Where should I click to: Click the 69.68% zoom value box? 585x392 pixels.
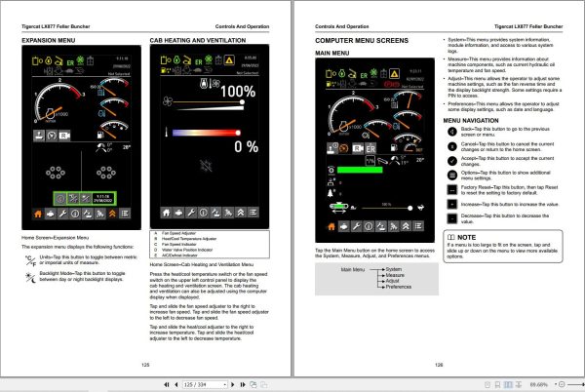[539, 384]
